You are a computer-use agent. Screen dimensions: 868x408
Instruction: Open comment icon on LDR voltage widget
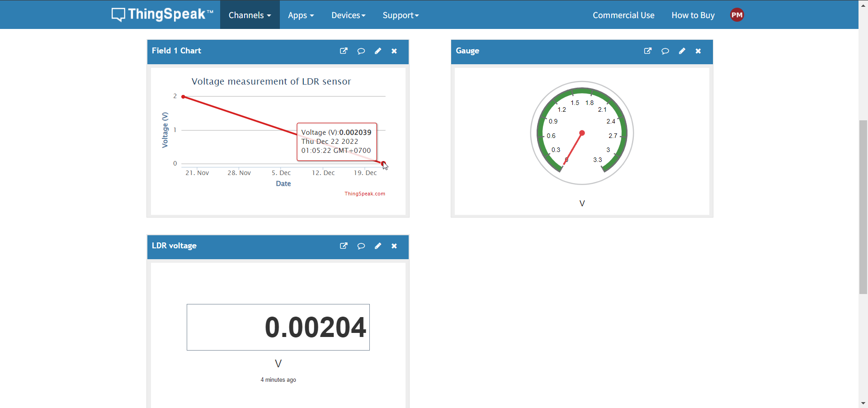point(361,246)
